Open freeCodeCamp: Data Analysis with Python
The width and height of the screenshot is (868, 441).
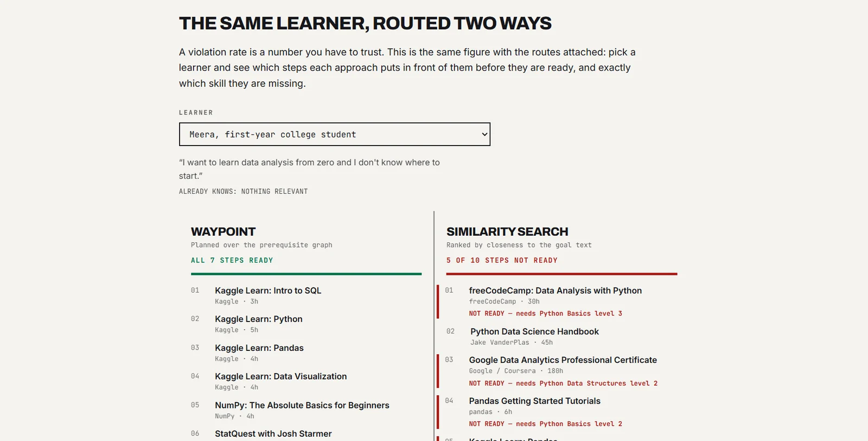click(556, 291)
